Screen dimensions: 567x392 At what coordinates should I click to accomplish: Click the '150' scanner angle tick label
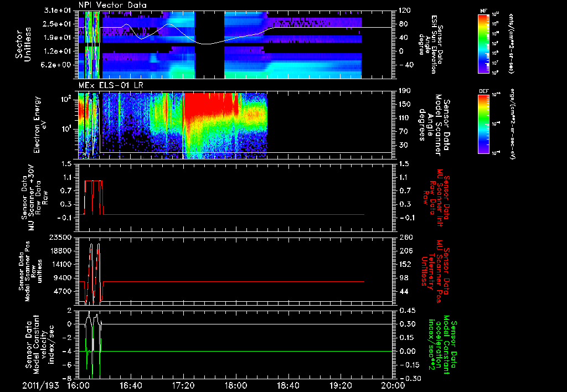[x=404, y=104]
